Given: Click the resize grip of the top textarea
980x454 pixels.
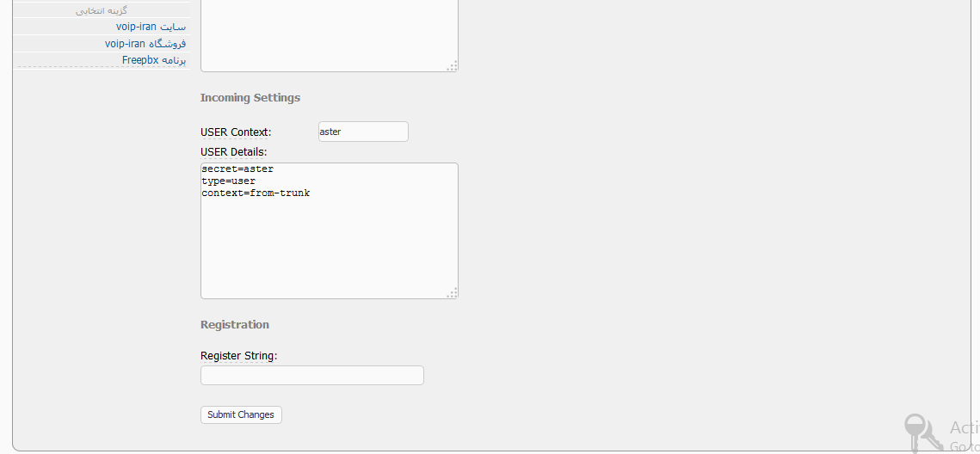Looking at the screenshot, I should click(x=453, y=66).
